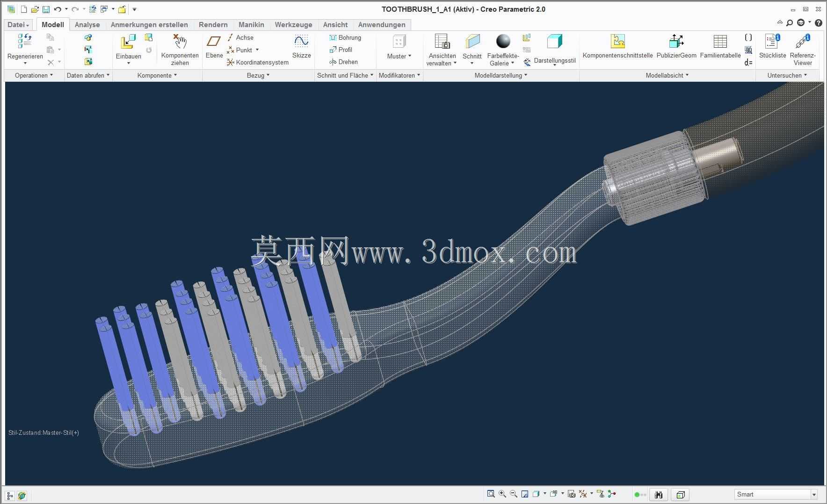Expand the Modifikatoren group
The image size is (827, 504).
pos(399,75)
